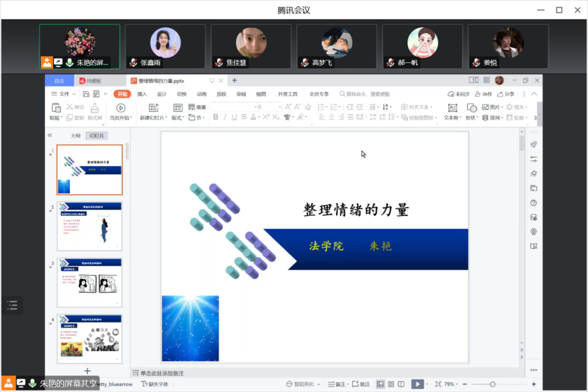
Task: Click the search commands magnifier field
Action: click(365, 94)
